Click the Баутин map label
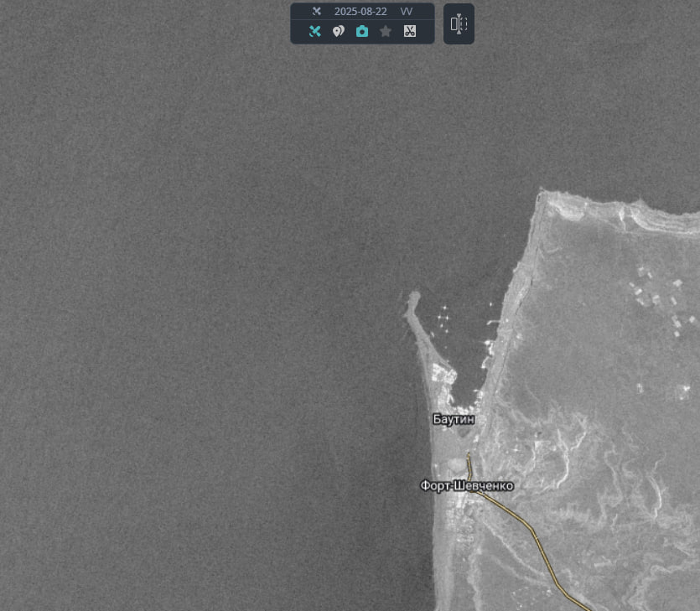This screenshot has height=611, width=700. coord(454,419)
